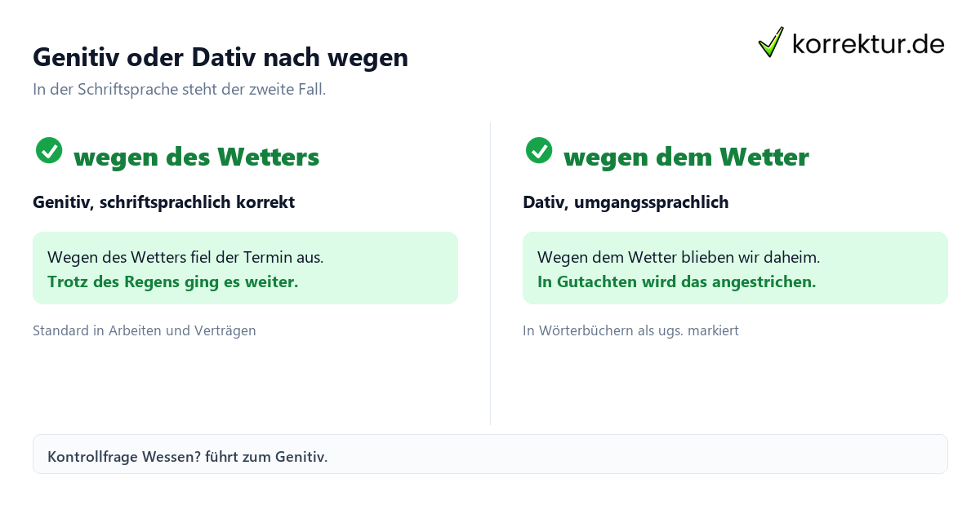980x514 pixels.
Task: Click the green 'wegen dem Wetter' headline
Action: click(686, 157)
